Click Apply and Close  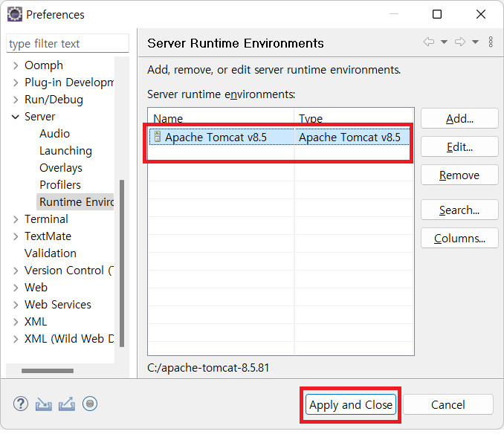pyautogui.click(x=351, y=404)
